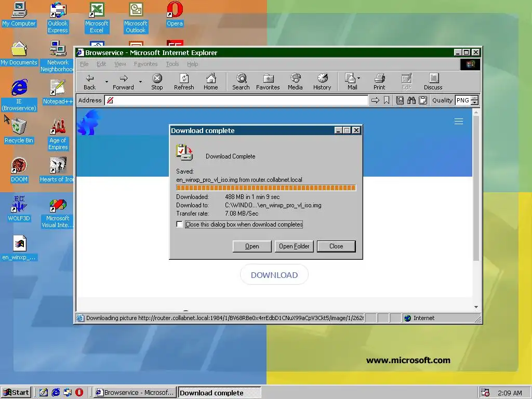Click the scrollbar down arrow
The width and height of the screenshot is (532, 399).
[476, 307]
